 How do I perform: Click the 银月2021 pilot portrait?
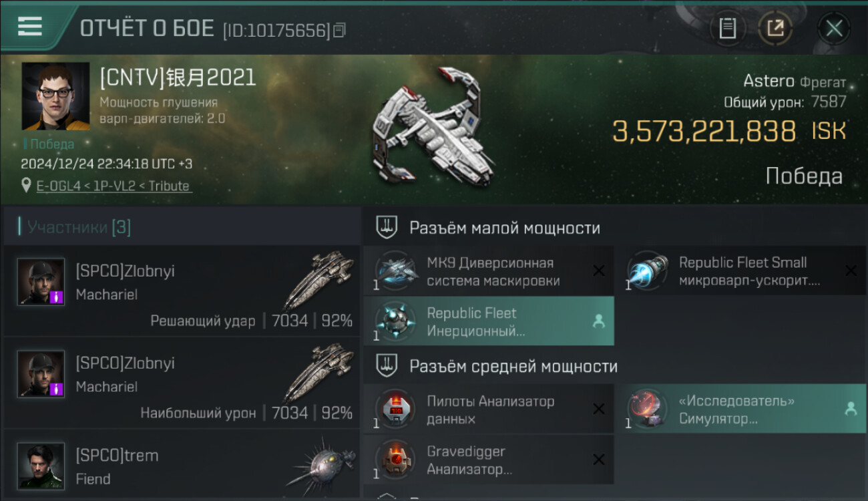click(55, 96)
